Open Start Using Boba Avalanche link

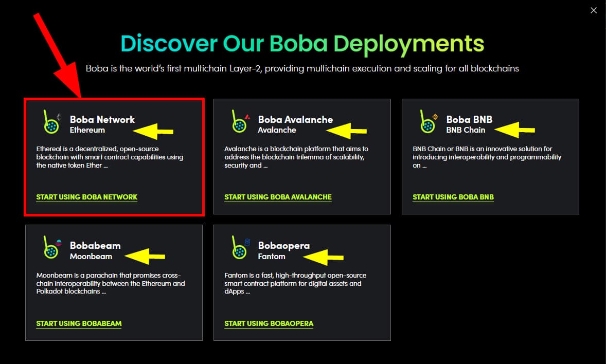[278, 197]
